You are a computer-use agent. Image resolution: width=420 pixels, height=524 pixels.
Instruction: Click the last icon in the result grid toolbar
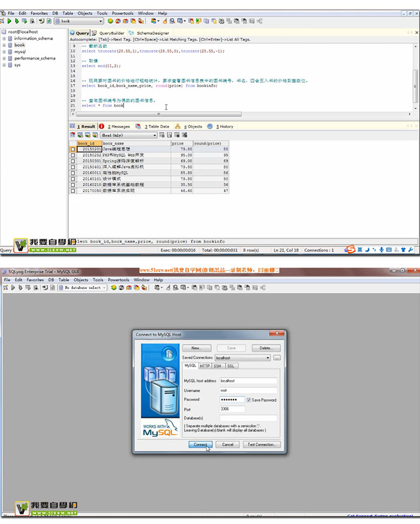[184, 135]
